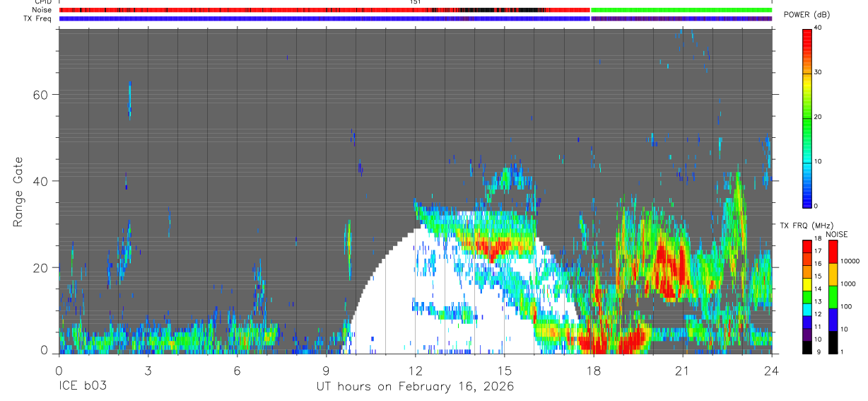Click the green section of Noise bar

(681, 10)
